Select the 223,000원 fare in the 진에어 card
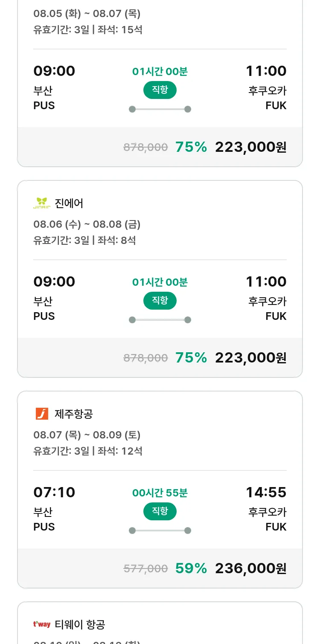Image resolution: width=320 pixels, height=644 pixels. pos(250,357)
